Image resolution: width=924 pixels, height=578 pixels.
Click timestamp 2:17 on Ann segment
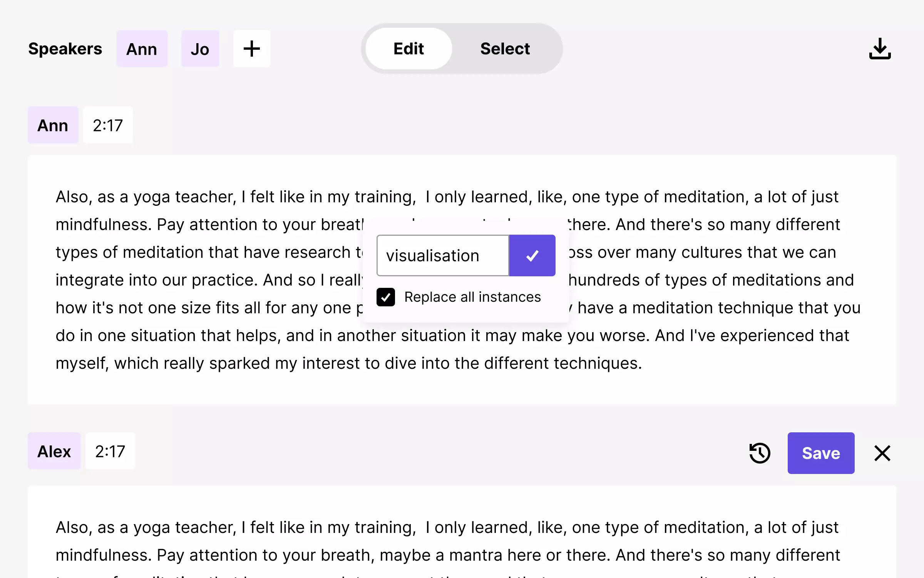pyautogui.click(x=108, y=125)
